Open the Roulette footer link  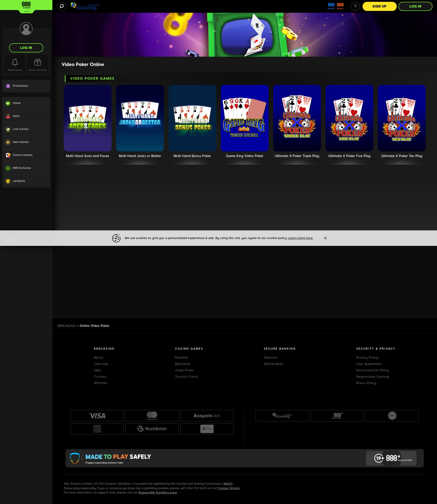click(181, 357)
